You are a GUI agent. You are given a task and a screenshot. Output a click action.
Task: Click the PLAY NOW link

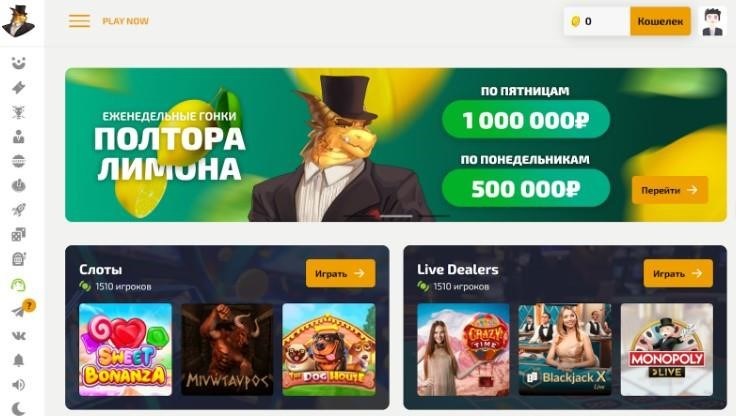coord(125,21)
